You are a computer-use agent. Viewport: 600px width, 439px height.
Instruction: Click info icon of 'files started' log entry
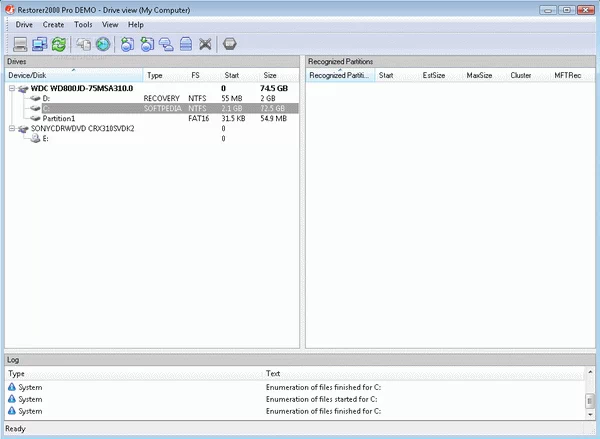tap(12, 399)
